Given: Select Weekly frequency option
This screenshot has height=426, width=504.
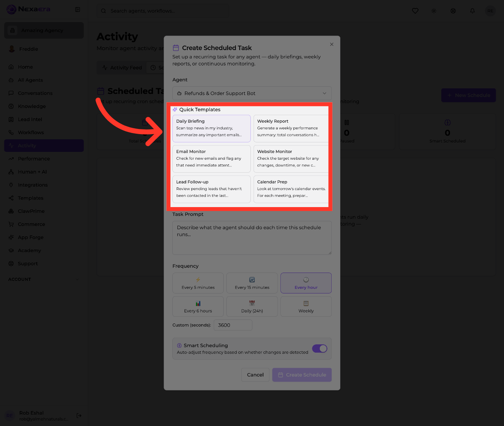Looking at the screenshot, I should [x=306, y=306].
